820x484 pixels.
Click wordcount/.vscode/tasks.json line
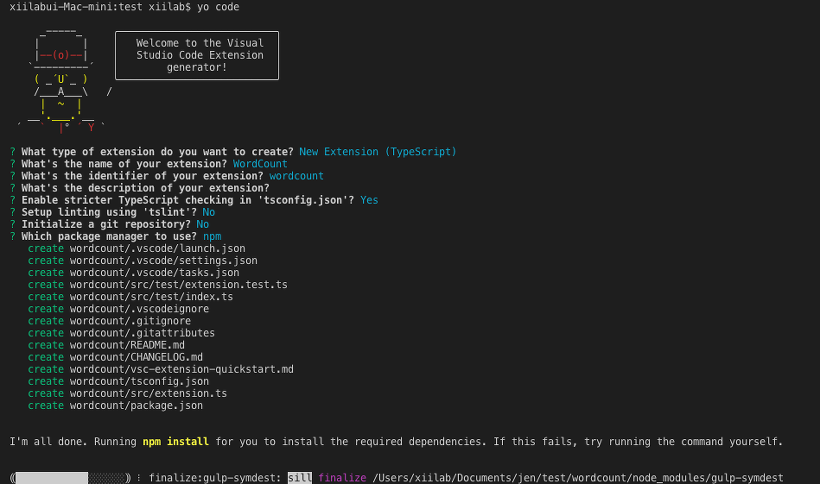(x=133, y=272)
